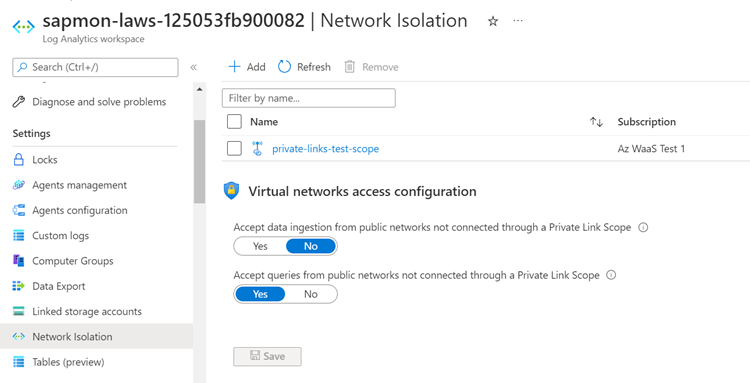The image size is (750, 383).
Task: Focus the Search (Ctrl+/) field
Action: [x=95, y=67]
